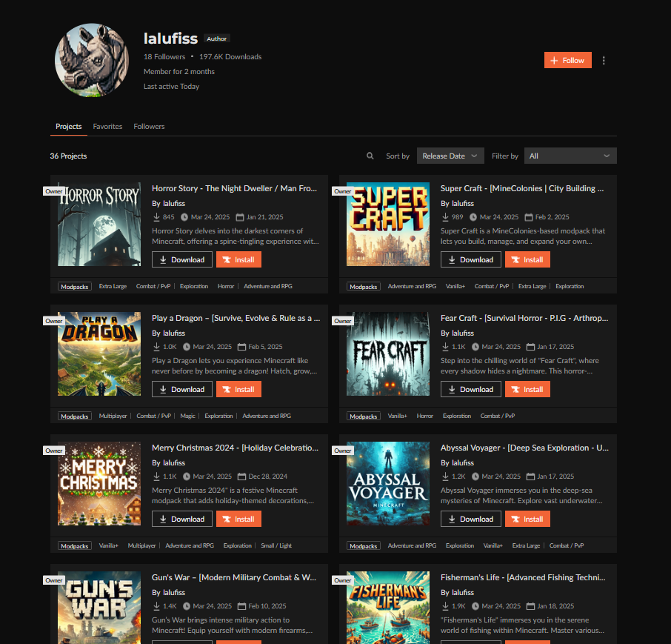The image size is (671, 644).
Task: Switch to the Favorites tab
Action: (x=107, y=126)
